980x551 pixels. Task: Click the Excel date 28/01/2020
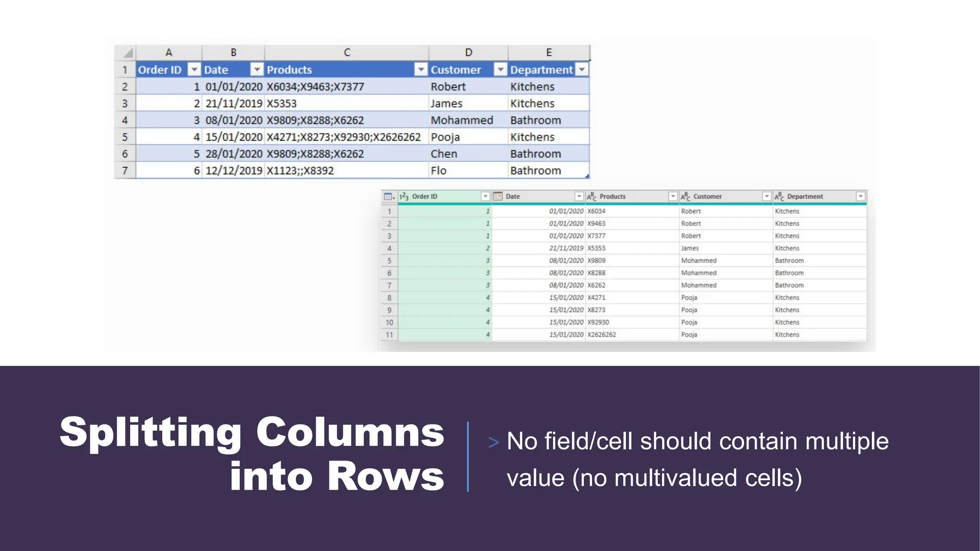(x=234, y=154)
